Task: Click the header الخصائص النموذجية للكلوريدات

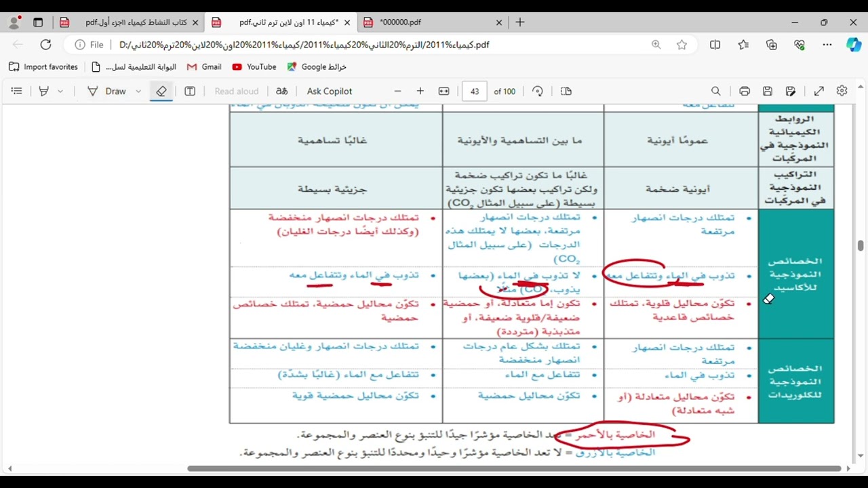Action: 795,381
